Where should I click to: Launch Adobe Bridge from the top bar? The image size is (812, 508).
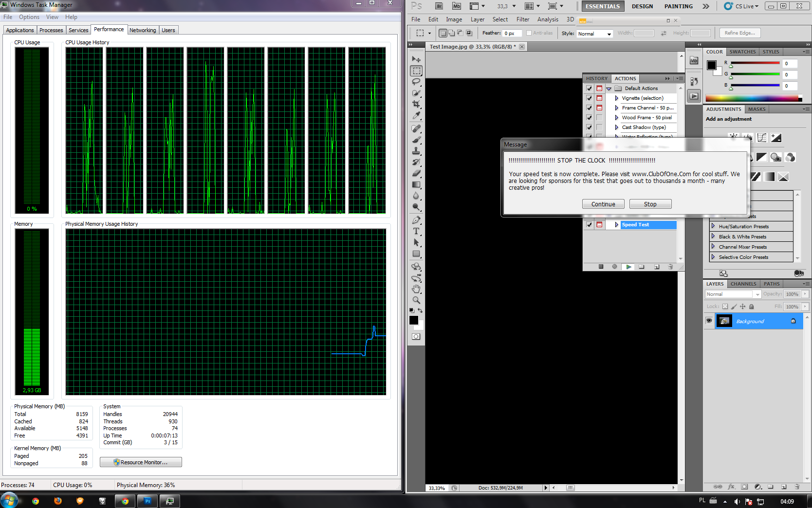(439, 6)
